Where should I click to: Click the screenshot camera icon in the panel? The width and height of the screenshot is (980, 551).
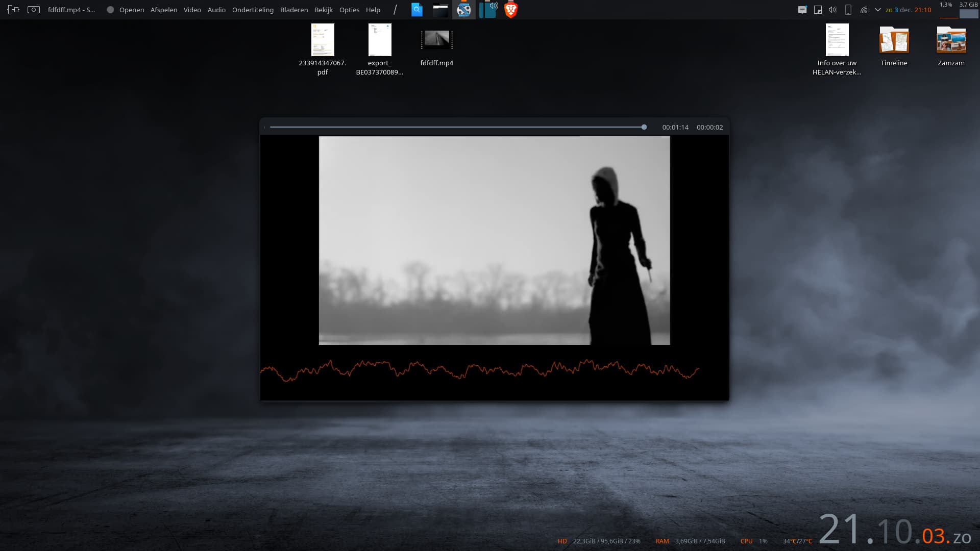(34, 10)
